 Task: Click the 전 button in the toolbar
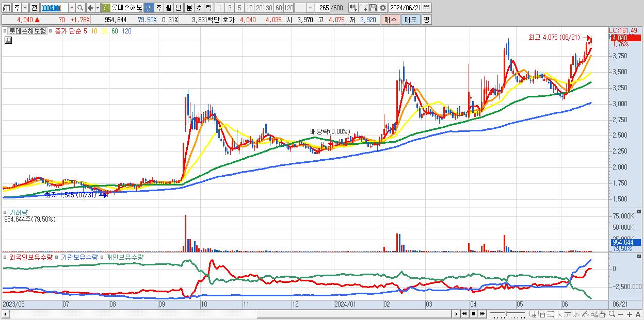point(35,8)
